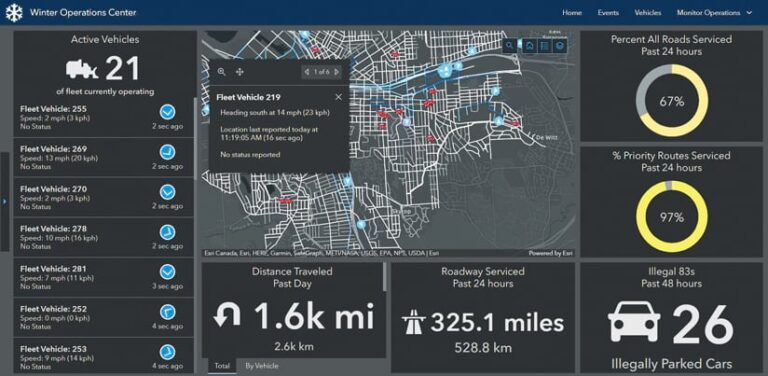This screenshot has width=768, height=376.
Task: Select the Fleet Vehicle: 281 list entry
Action: (x=103, y=278)
